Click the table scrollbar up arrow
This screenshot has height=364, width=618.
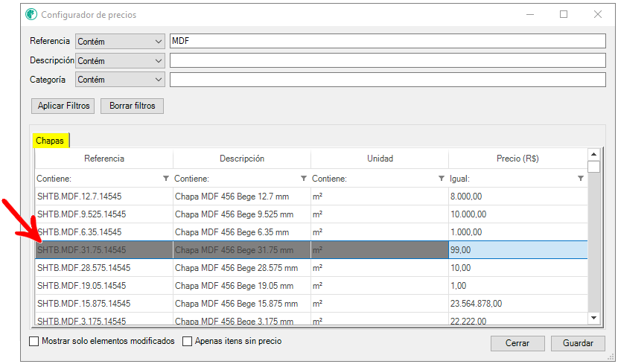coord(593,155)
